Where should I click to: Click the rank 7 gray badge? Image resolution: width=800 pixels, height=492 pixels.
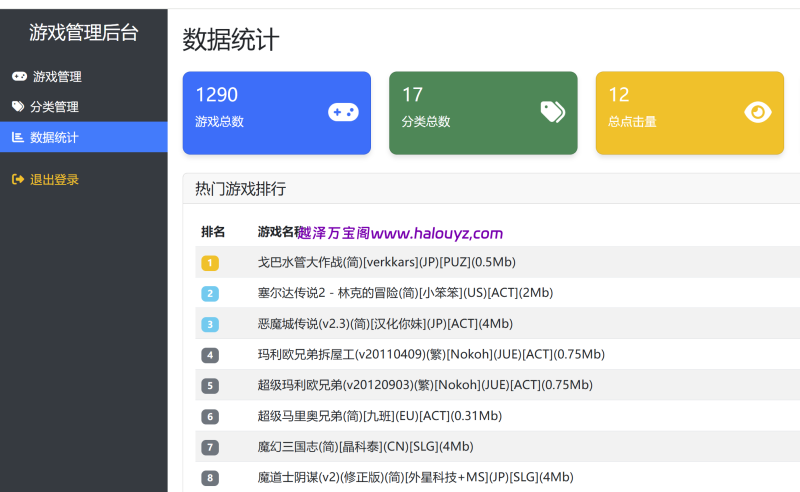coord(210,447)
